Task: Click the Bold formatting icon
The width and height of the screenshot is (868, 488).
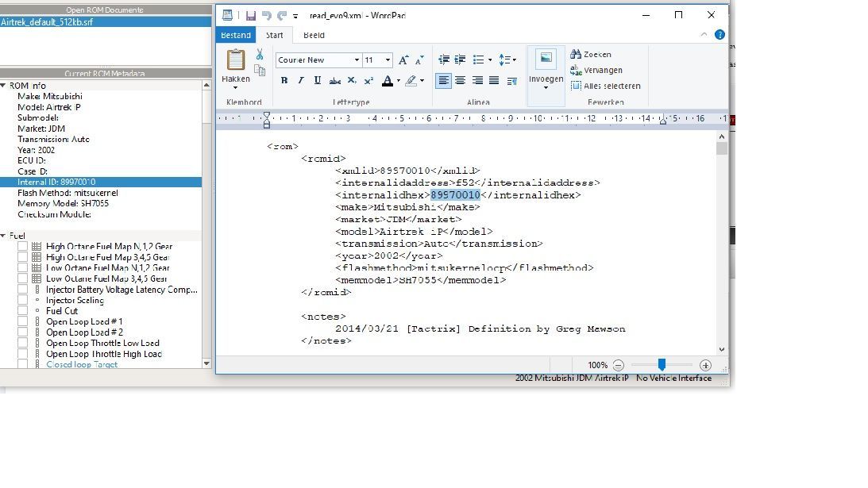Action: click(284, 80)
